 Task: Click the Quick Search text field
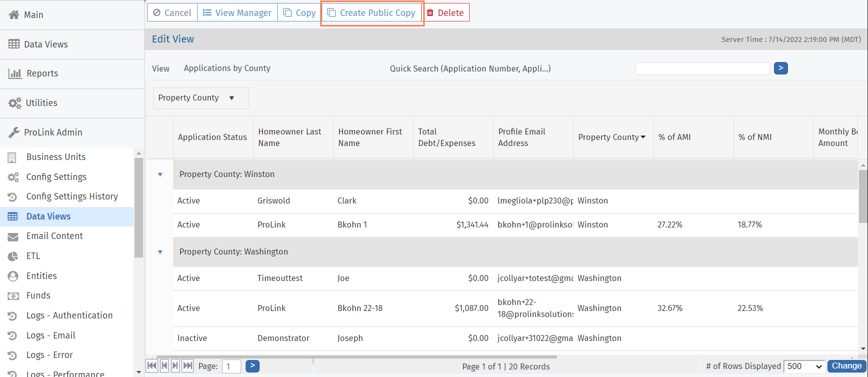(x=702, y=68)
